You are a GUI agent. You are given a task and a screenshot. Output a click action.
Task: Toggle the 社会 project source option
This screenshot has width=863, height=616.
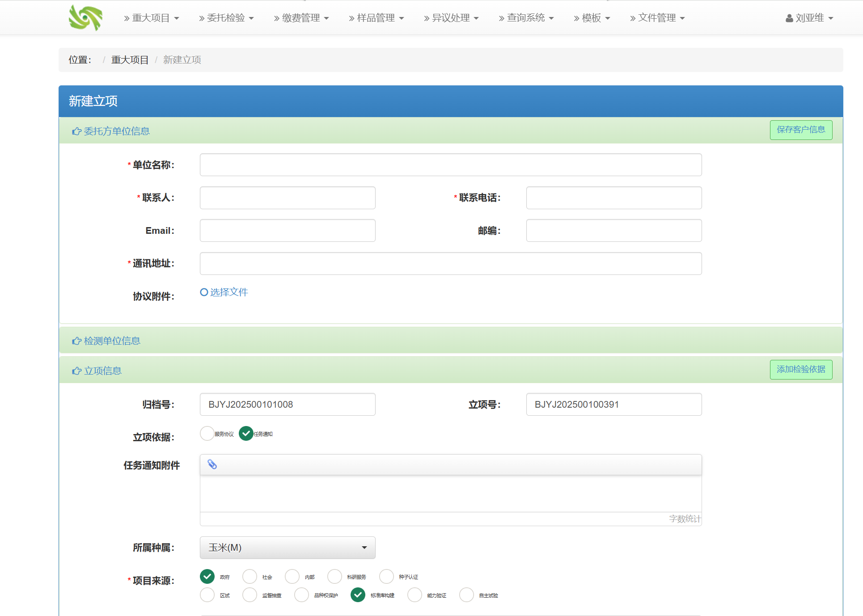(250, 576)
